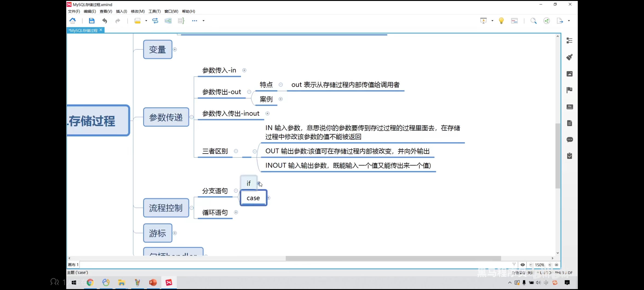Collapse the 三者区别 branch
This screenshot has height=290, width=644.
[236, 151]
